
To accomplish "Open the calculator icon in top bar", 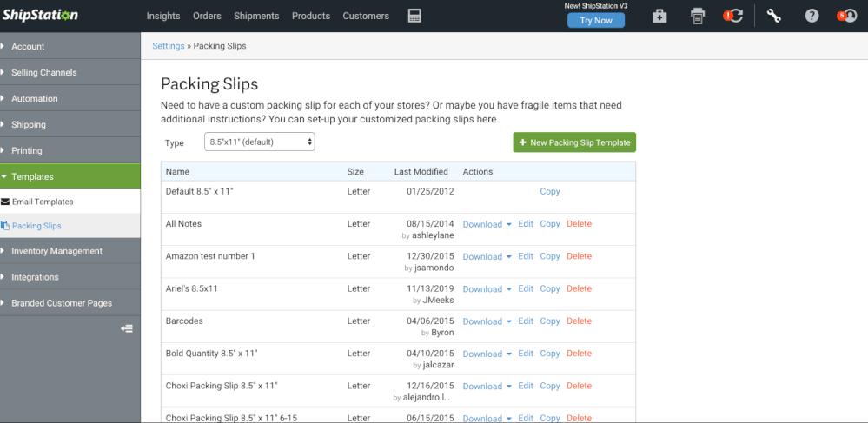I will [x=414, y=16].
